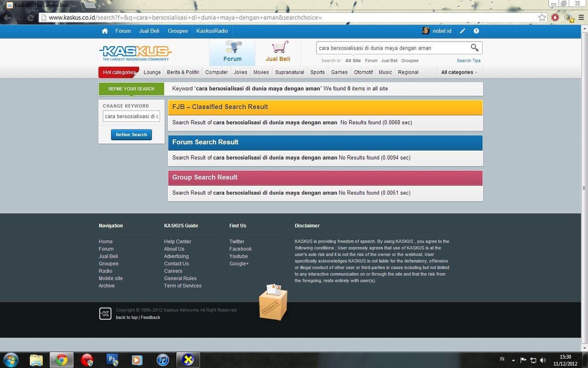
Task: Click the Kaskus footer logo icon
Action: [x=105, y=314]
